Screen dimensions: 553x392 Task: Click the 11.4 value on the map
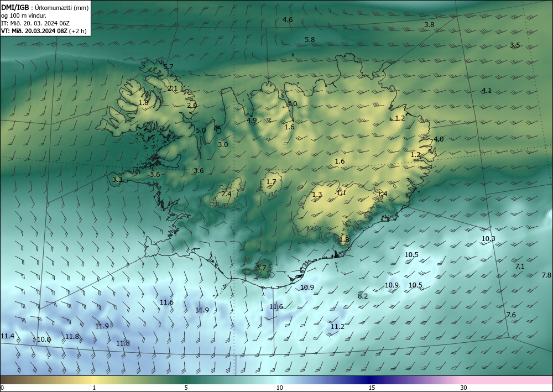pos(7,336)
